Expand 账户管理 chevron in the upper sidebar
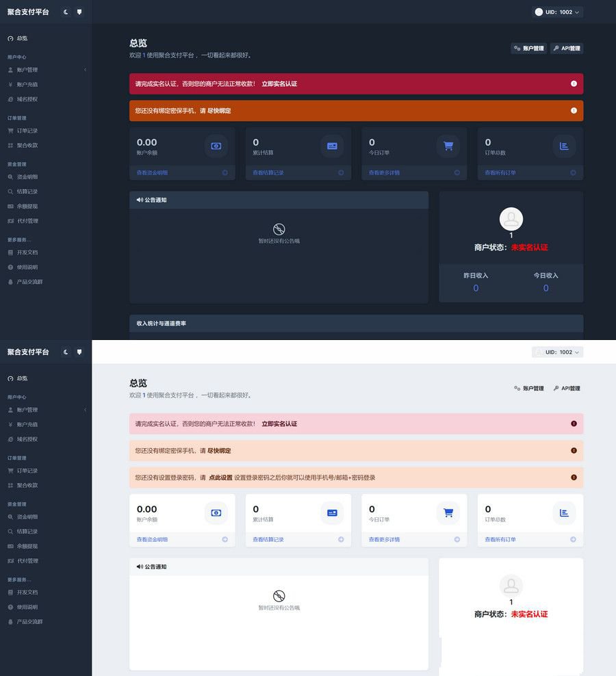This screenshot has width=616, height=676. [85, 70]
